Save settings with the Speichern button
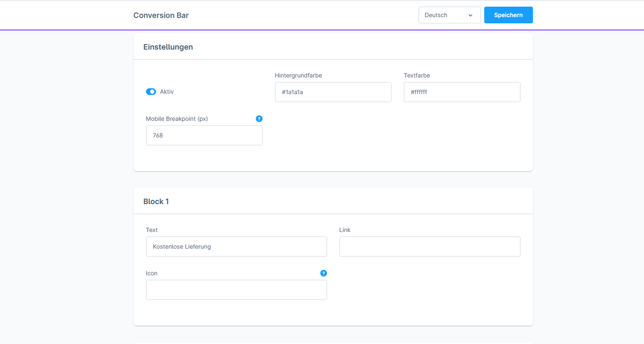 coord(508,15)
